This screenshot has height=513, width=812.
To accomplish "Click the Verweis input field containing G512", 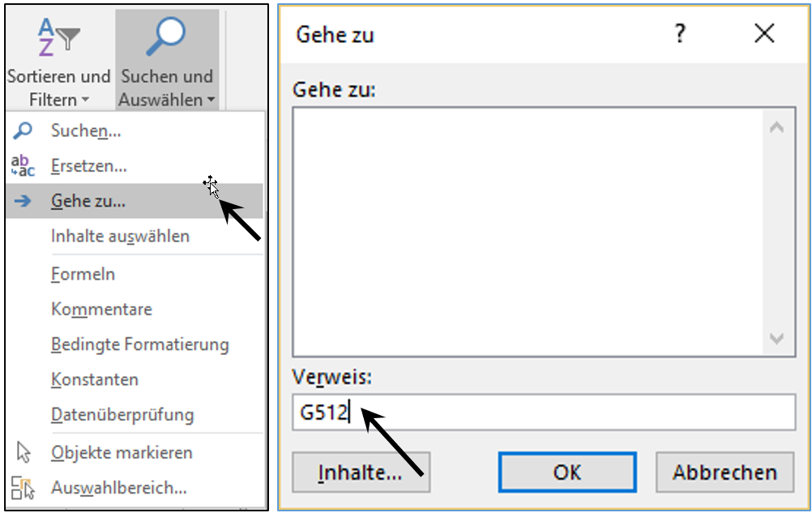I will tap(544, 412).
